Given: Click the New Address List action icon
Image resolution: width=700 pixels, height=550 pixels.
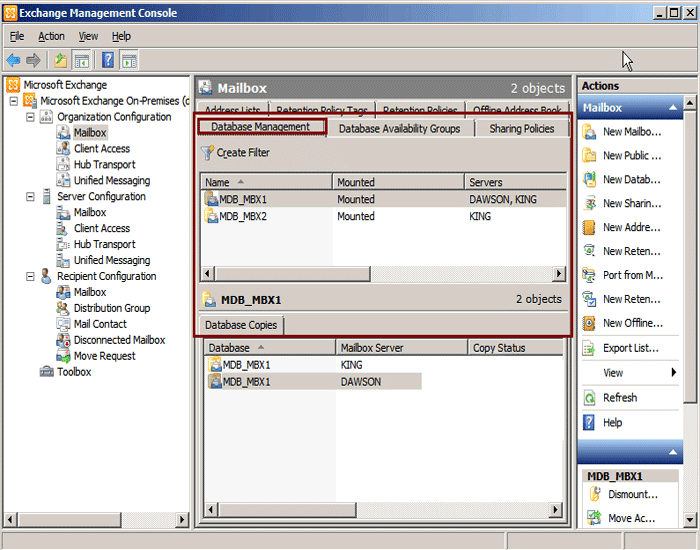Looking at the screenshot, I should [x=589, y=227].
